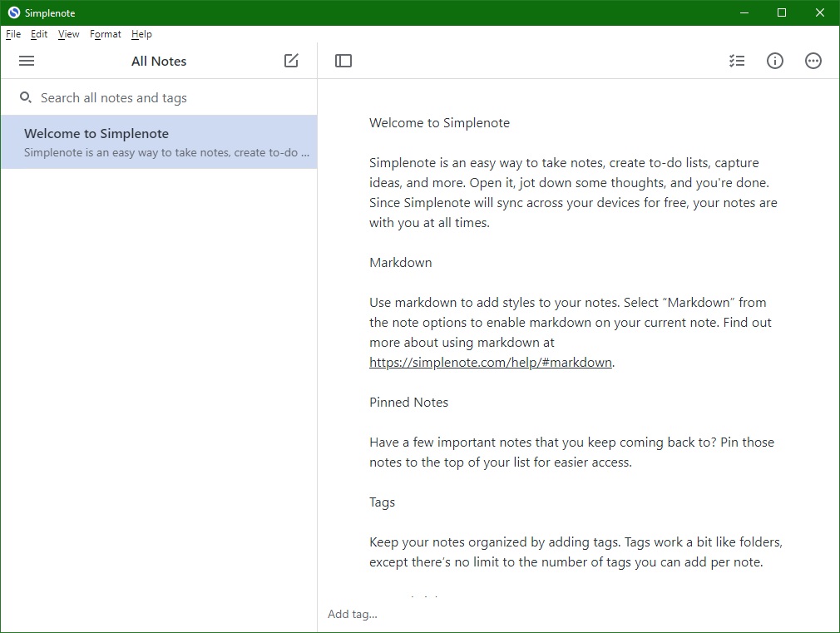Open the View menu
The image size is (840, 633).
click(68, 34)
